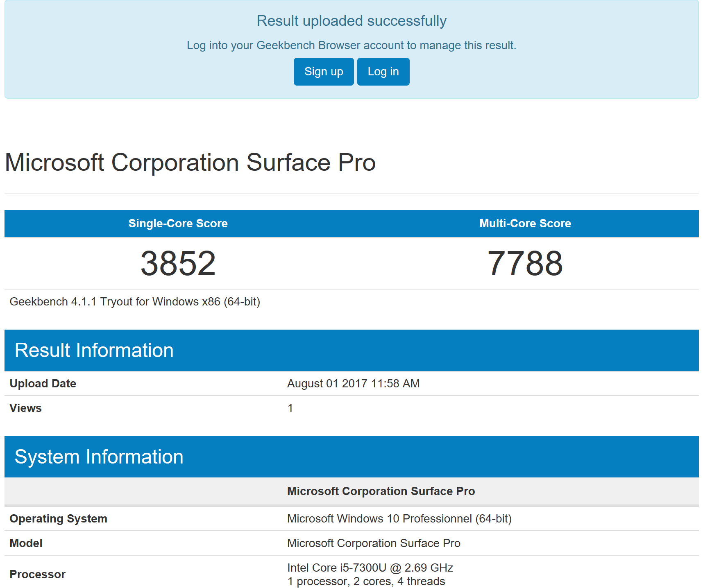Click the Model label
Screen dimensions: 703x588
click(x=26, y=543)
